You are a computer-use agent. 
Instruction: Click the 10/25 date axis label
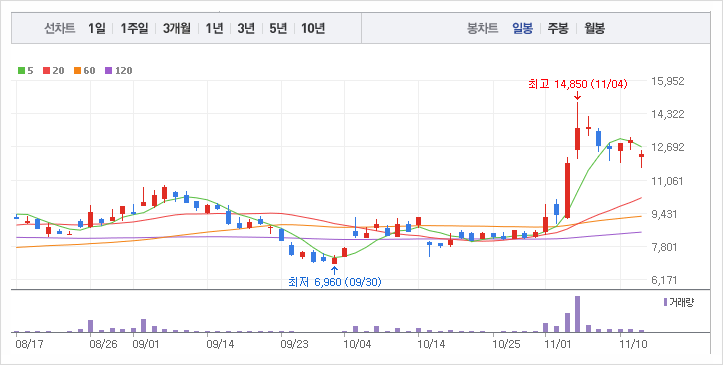(506, 344)
